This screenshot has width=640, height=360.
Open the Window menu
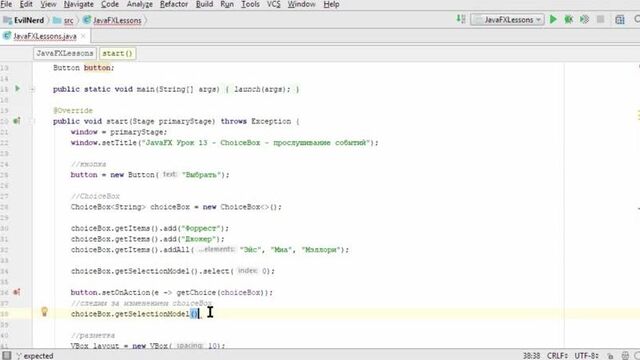(x=301, y=4)
